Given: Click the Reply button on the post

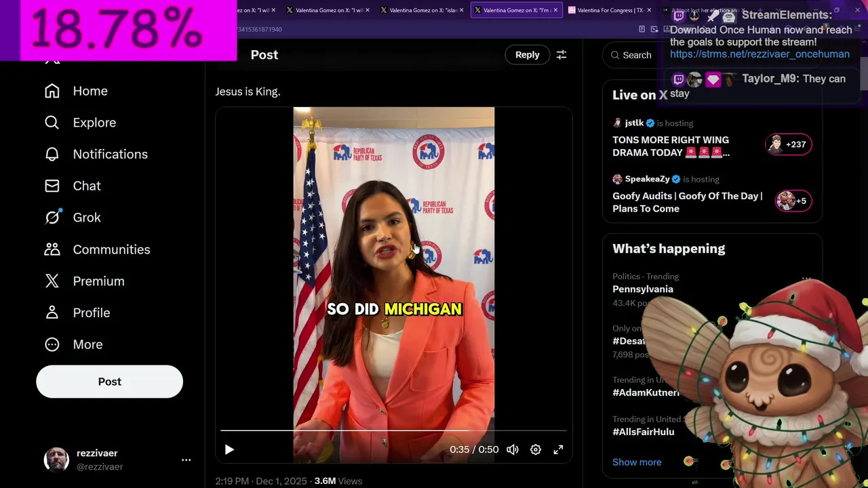Looking at the screenshot, I should click(527, 55).
